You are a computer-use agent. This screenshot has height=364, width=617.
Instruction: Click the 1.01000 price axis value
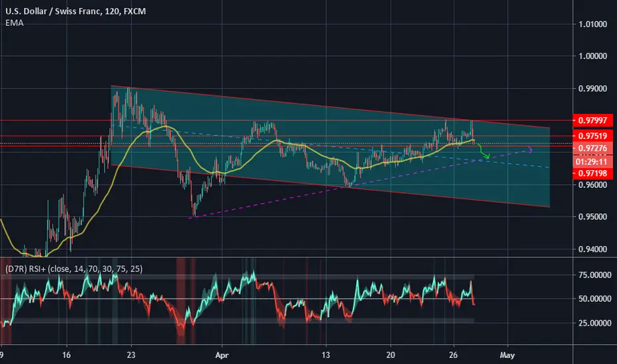point(593,24)
